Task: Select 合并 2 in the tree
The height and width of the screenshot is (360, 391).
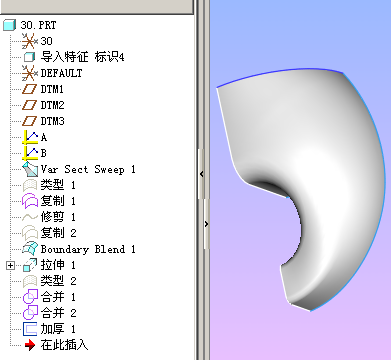Action: pos(58,313)
